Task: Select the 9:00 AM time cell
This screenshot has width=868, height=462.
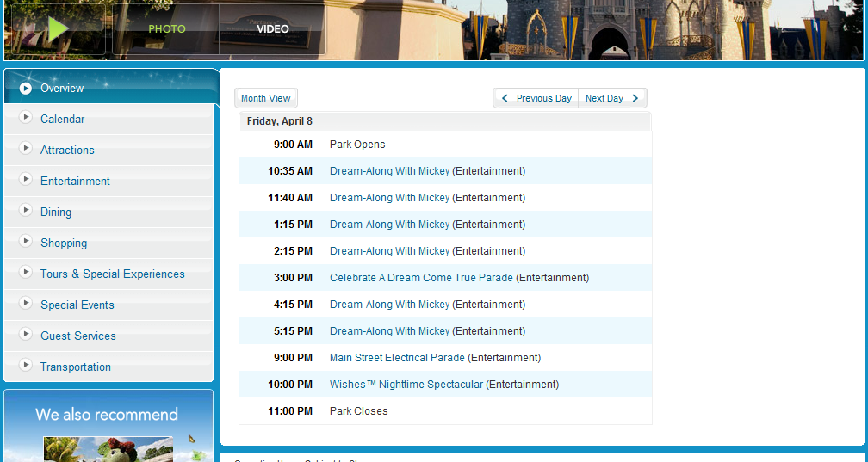Action: (293, 145)
